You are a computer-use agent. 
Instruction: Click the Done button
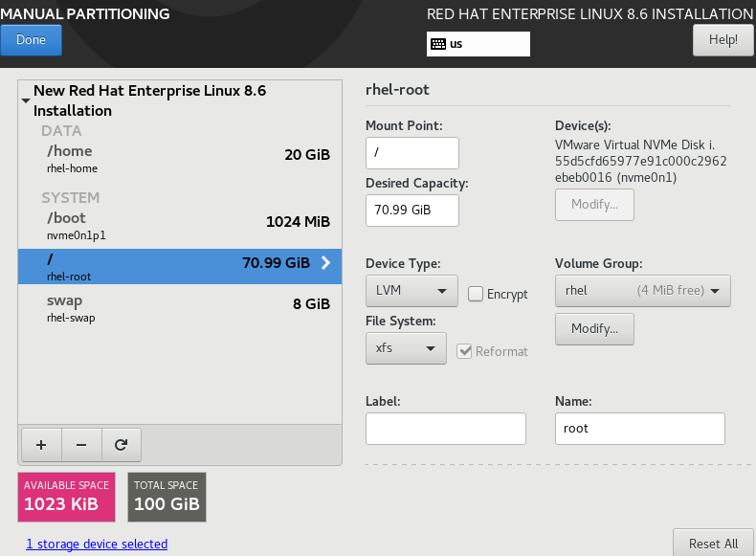click(32, 40)
